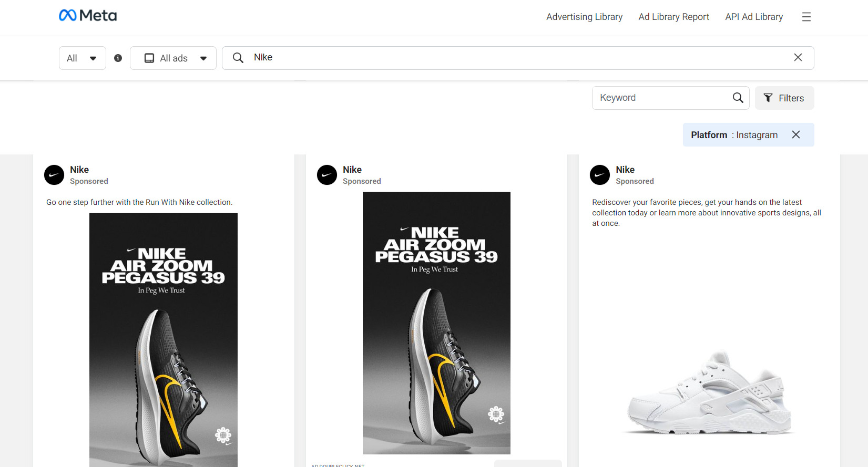This screenshot has width=868, height=467.
Task: Focus the main Nike search field
Action: pyautogui.click(x=518, y=58)
